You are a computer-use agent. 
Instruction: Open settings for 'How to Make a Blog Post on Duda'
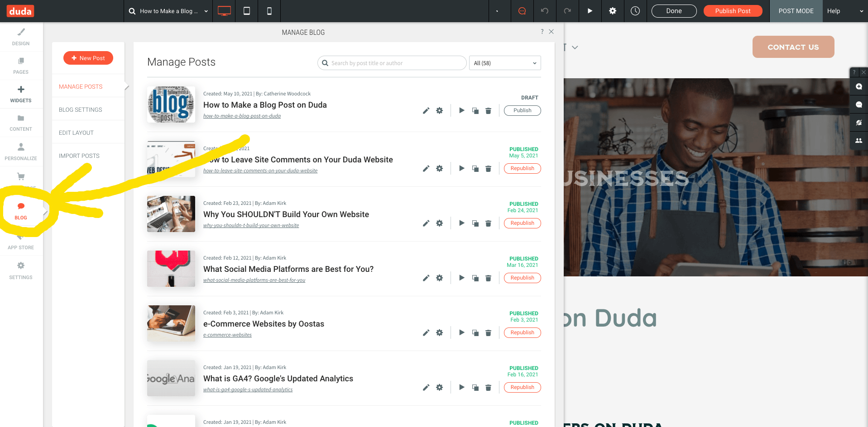(440, 110)
